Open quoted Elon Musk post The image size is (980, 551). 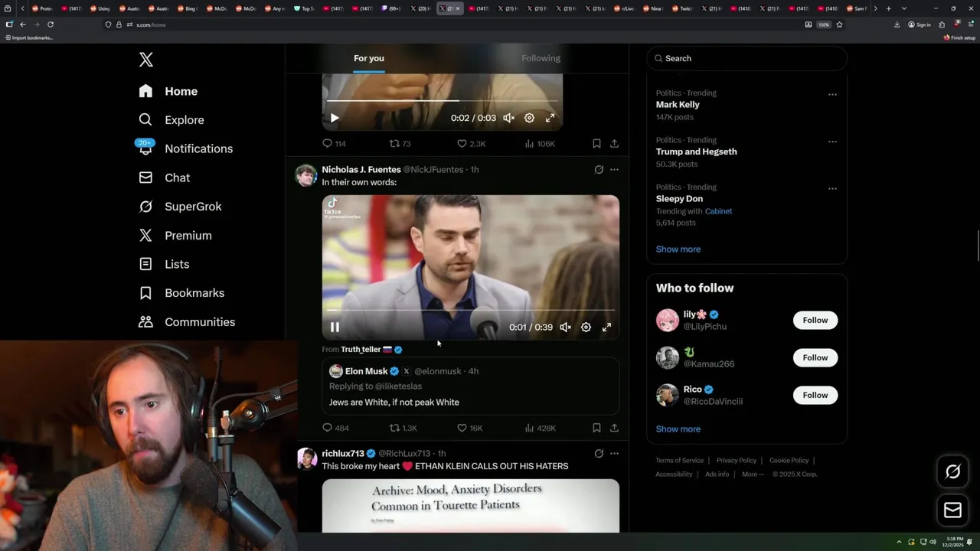tap(470, 386)
